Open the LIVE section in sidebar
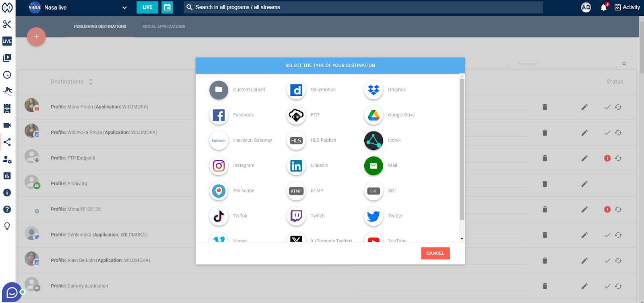 click(x=7, y=41)
